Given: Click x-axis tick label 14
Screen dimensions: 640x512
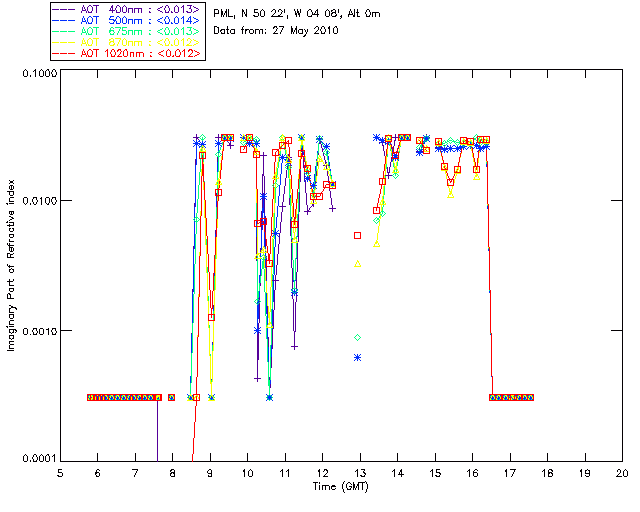Looking at the screenshot, I should [398, 473].
